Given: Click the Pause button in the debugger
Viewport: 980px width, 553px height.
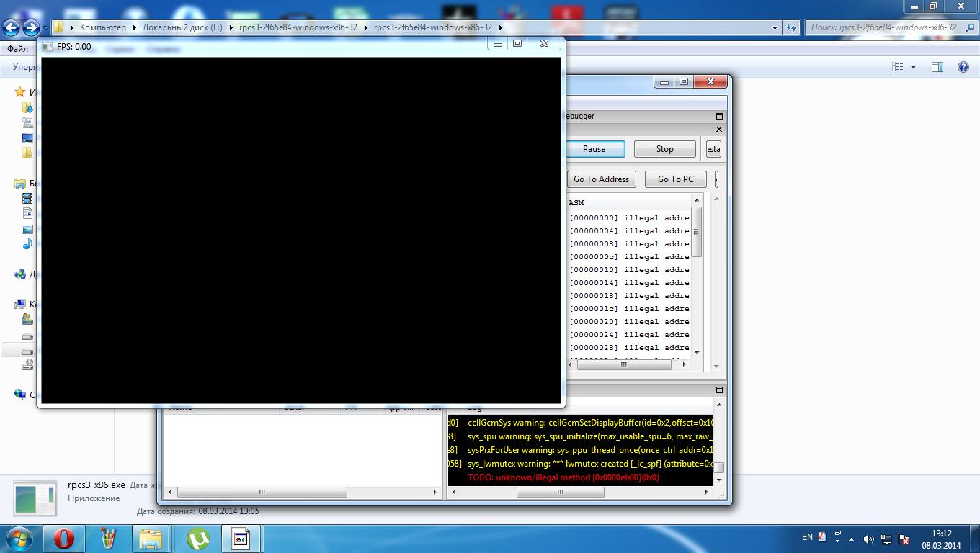Looking at the screenshot, I should 594,149.
